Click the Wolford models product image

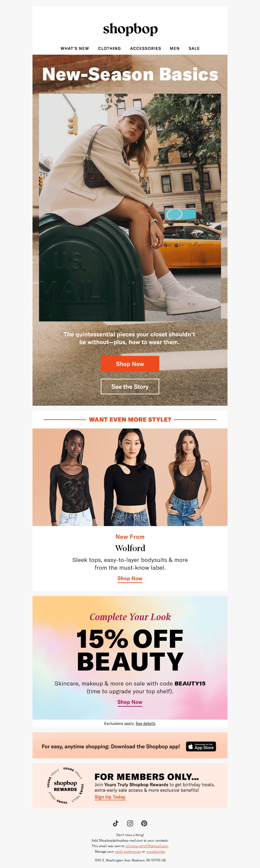pos(130,477)
